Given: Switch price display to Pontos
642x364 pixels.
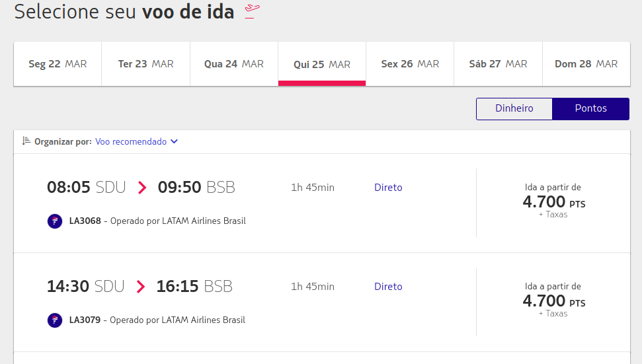Looking at the screenshot, I should [x=591, y=109].
